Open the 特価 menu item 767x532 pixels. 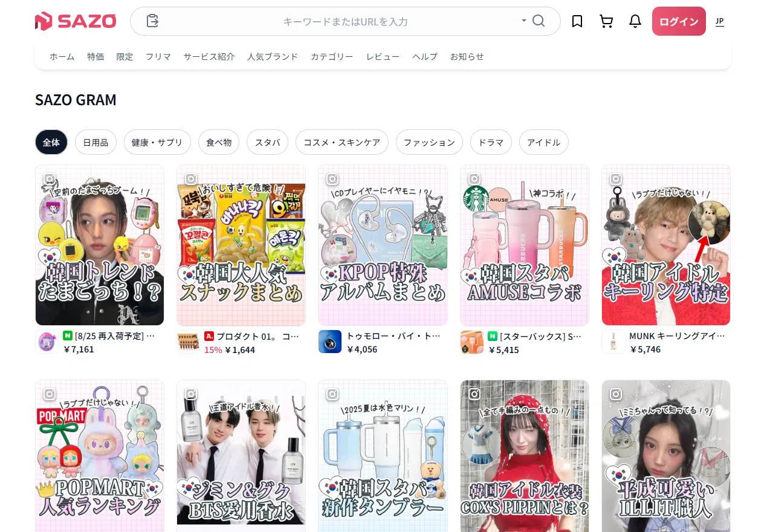click(x=95, y=56)
